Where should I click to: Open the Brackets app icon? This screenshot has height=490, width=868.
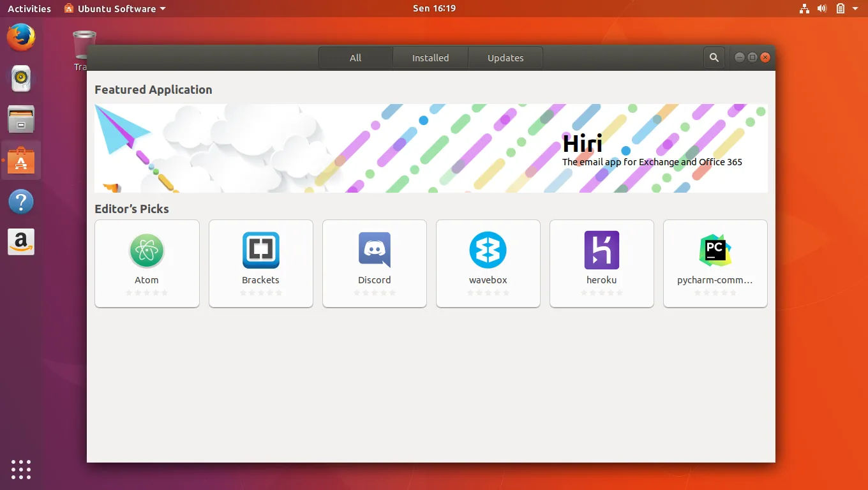(260, 250)
